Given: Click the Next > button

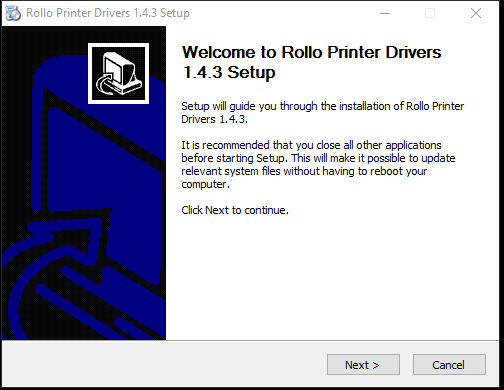Looking at the screenshot, I should coord(363,365).
